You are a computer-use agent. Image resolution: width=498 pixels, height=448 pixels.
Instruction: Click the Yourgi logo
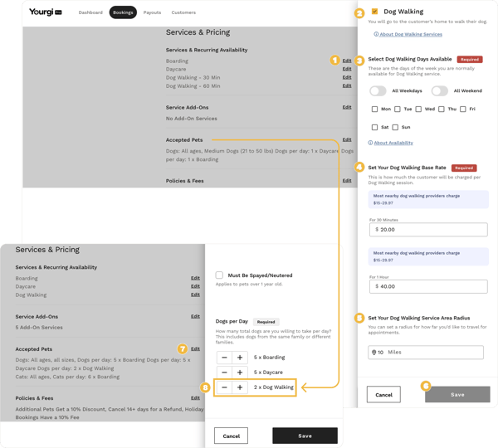(x=40, y=12)
